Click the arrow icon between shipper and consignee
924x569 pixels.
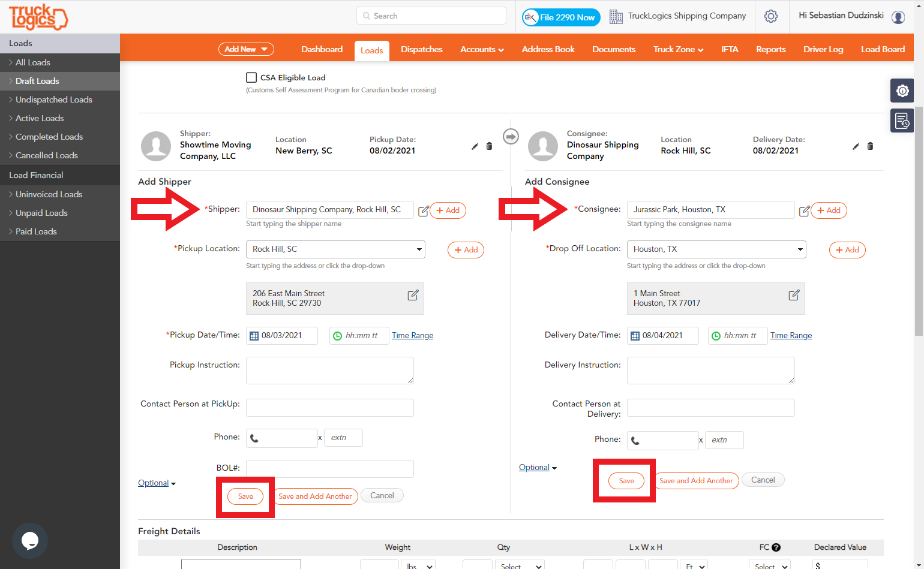coord(511,137)
